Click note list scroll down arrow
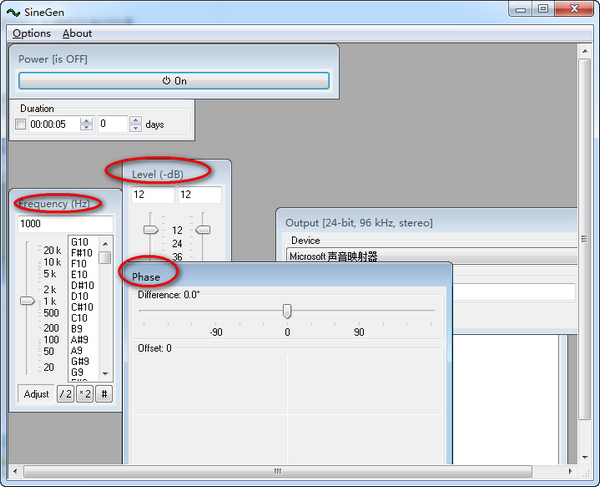This screenshot has width=600, height=487. coord(105,373)
